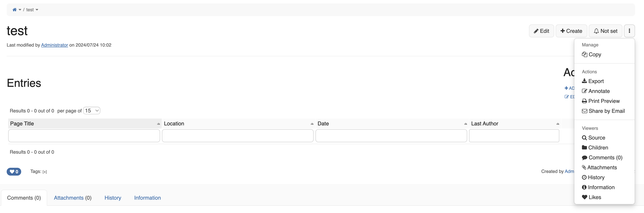
Task: Open the Likes viewer menu item
Action: point(592,197)
